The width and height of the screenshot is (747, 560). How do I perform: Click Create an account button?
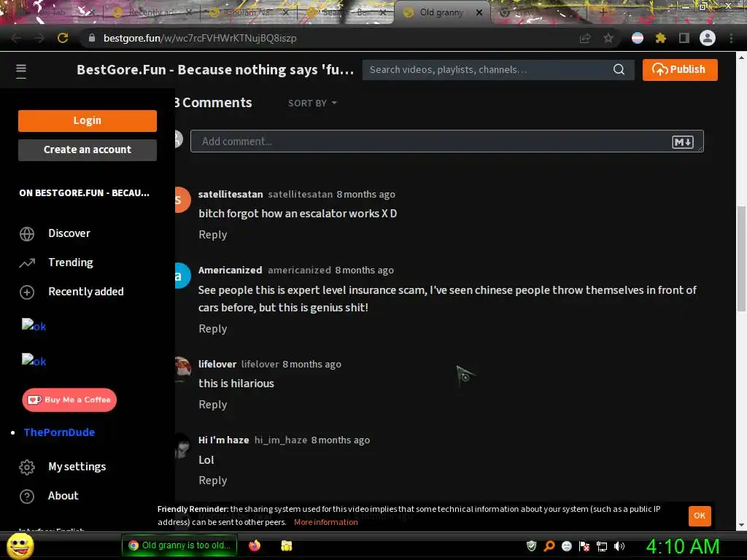click(88, 149)
